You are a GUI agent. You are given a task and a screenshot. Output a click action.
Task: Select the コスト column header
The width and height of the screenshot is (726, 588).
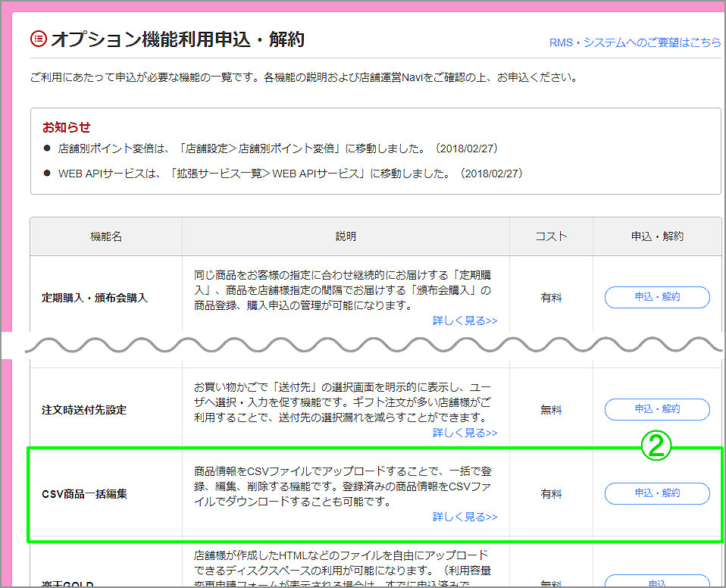(x=551, y=236)
